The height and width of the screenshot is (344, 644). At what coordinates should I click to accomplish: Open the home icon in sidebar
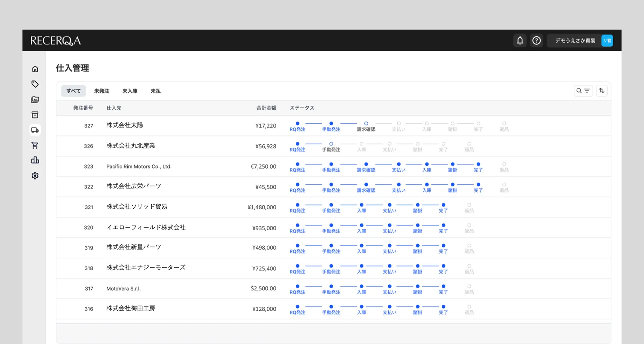click(35, 69)
